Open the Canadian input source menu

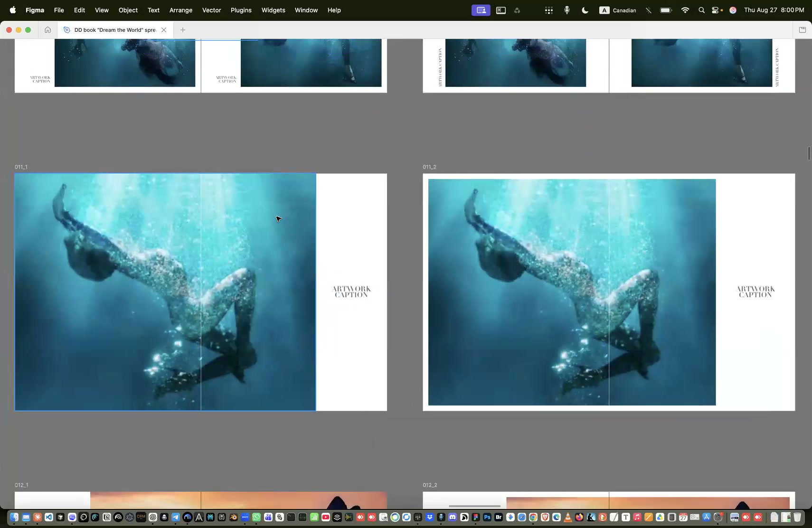pyautogui.click(x=618, y=10)
